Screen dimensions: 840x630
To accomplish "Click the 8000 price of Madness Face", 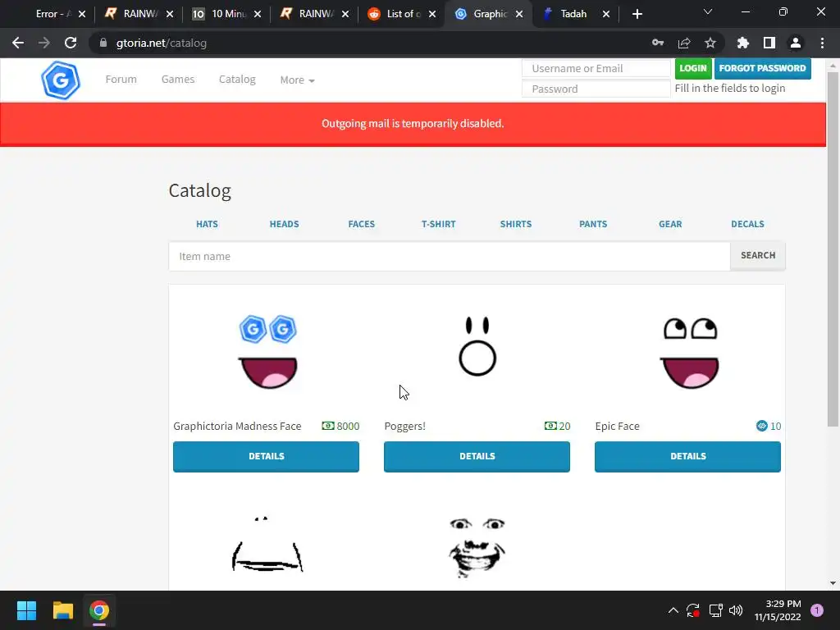I will pos(340,426).
